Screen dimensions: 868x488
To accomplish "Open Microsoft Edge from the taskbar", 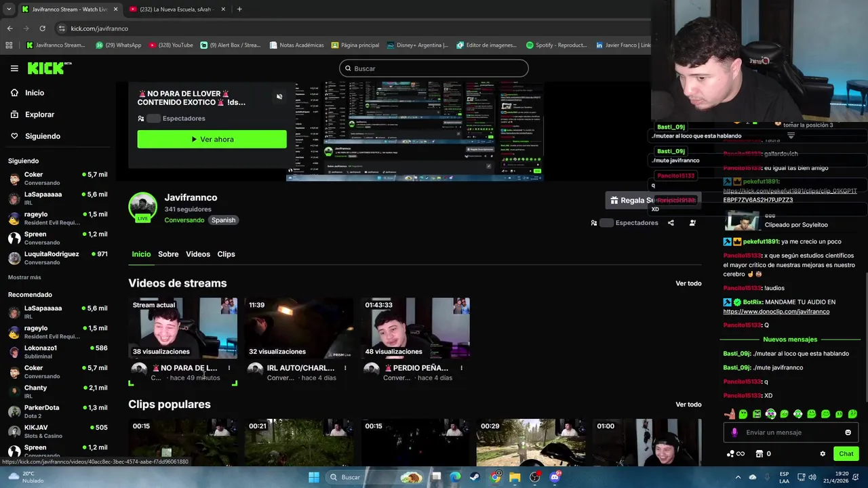I will click(x=455, y=477).
